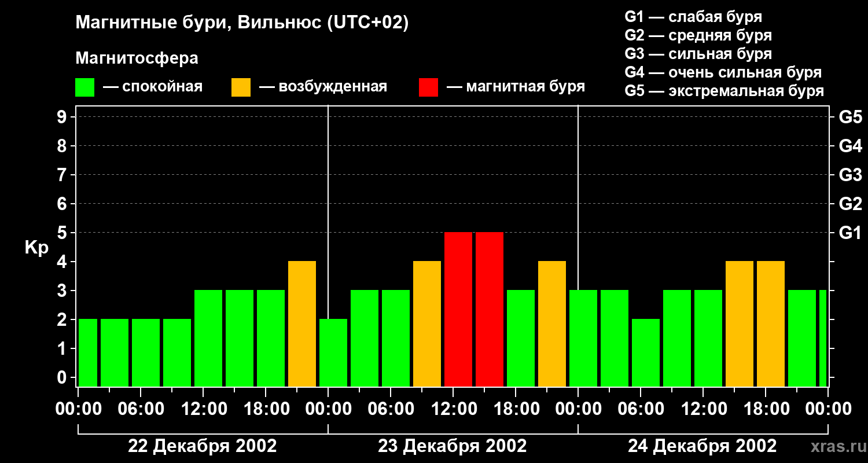The height and width of the screenshot is (463, 868).
Task: Select the title 'Магнитные бури, Вильнюс (UTC+02)'
Action: tap(242, 23)
